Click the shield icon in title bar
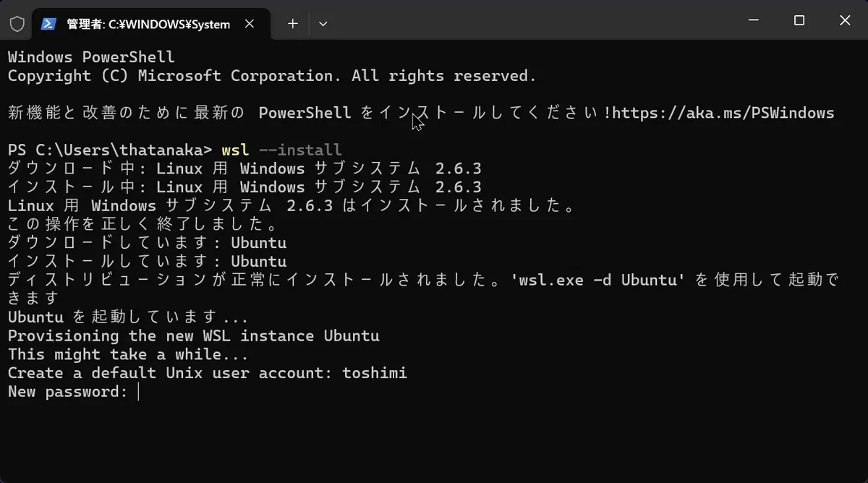 point(17,24)
